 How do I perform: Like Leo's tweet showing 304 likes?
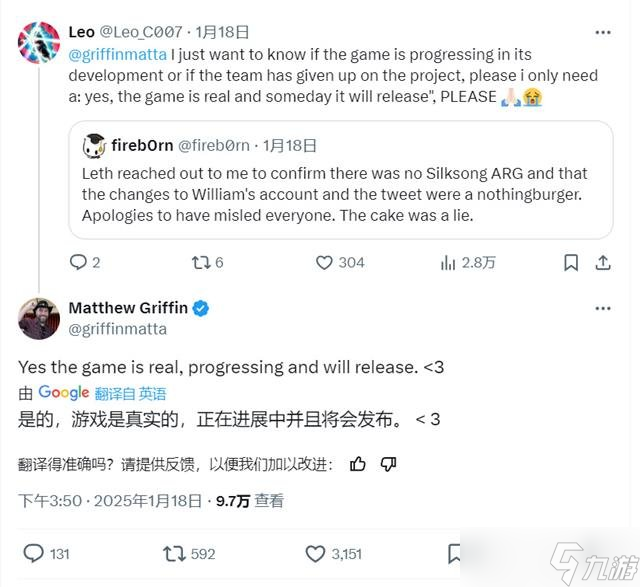pos(340,262)
